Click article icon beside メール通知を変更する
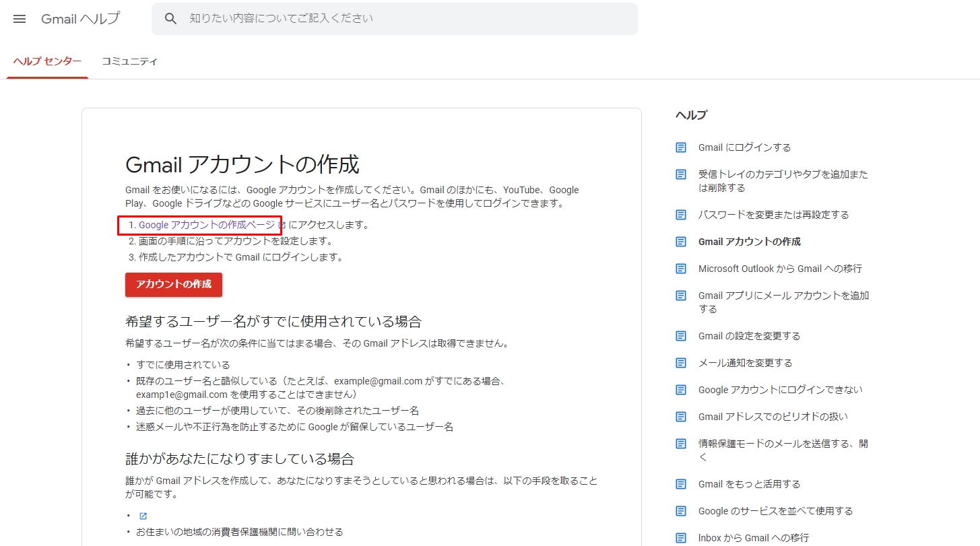The height and width of the screenshot is (546, 980). click(x=681, y=363)
